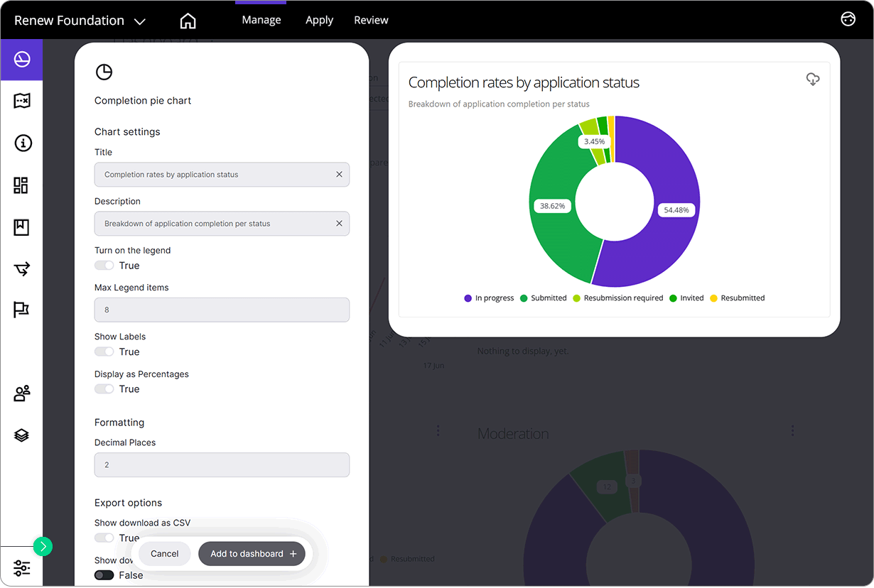874x588 pixels.
Task: Open Moderation card three-dot menu
Action: [x=792, y=430]
